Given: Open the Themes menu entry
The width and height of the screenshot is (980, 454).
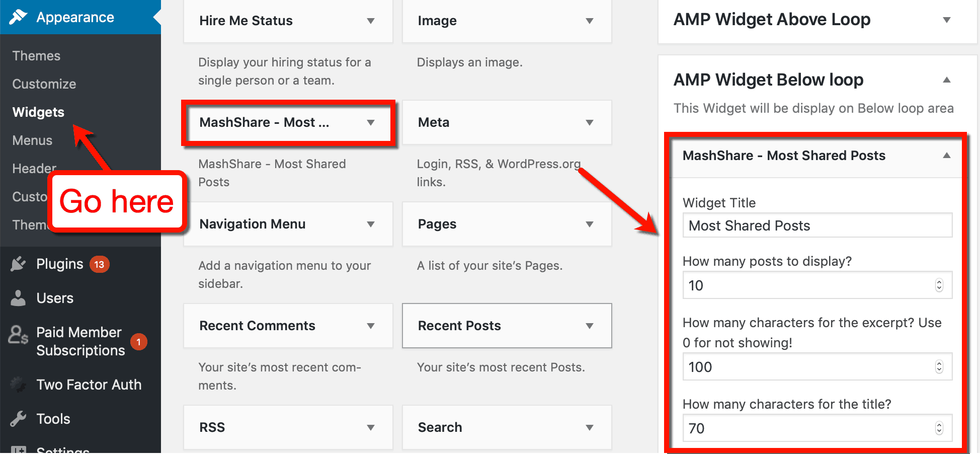Looking at the screenshot, I should (x=36, y=55).
